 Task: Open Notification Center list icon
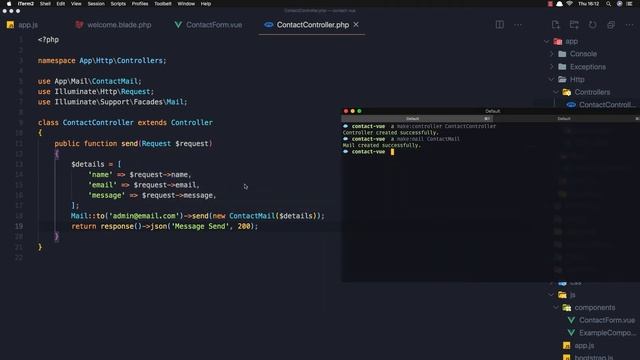(630, 4)
